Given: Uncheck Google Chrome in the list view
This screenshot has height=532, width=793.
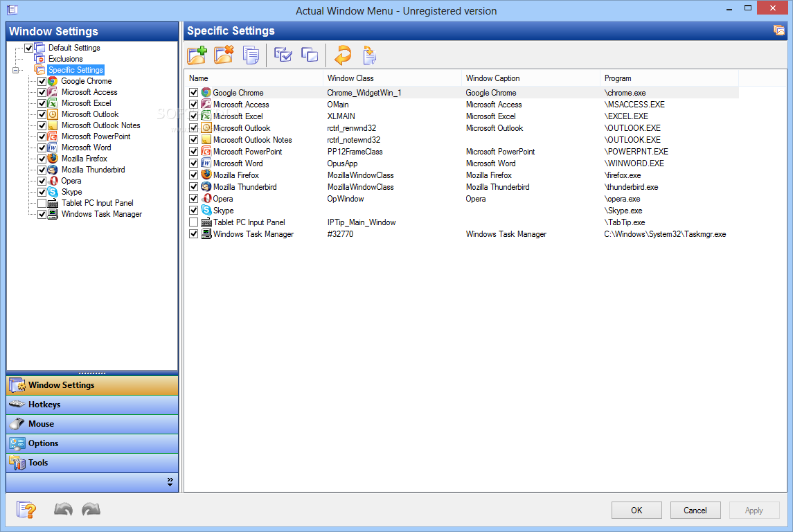Looking at the screenshot, I should pos(193,93).
